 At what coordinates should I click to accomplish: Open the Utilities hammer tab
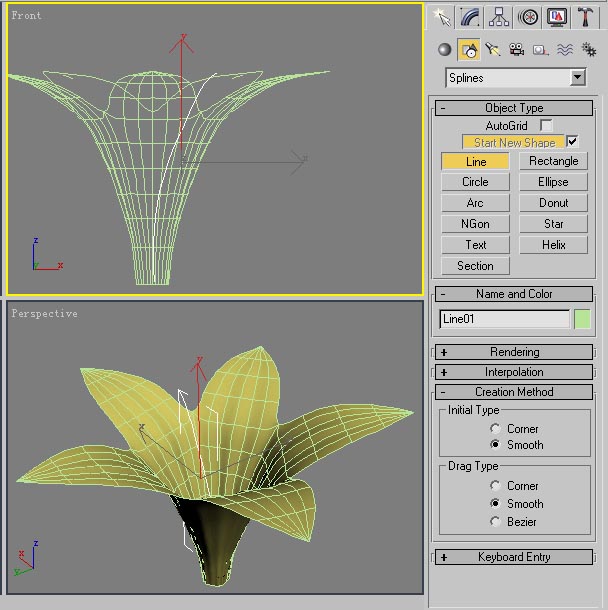point(585,17)
